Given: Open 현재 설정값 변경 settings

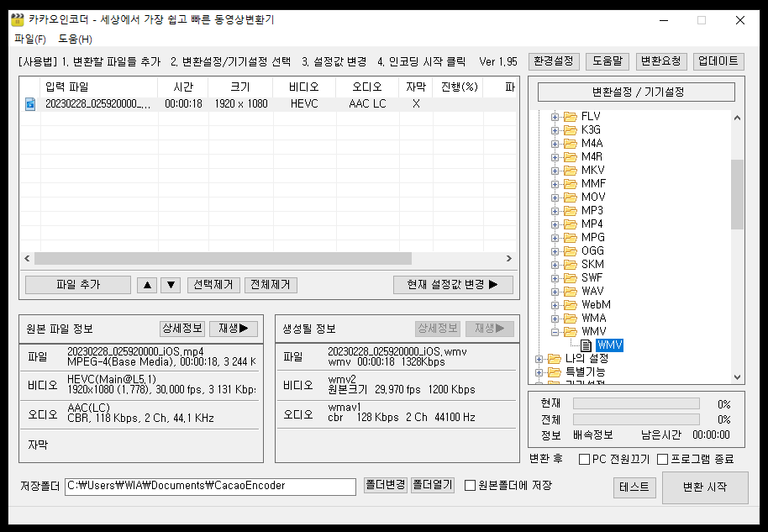Looking at the screenshot, I should coord(453,285).
